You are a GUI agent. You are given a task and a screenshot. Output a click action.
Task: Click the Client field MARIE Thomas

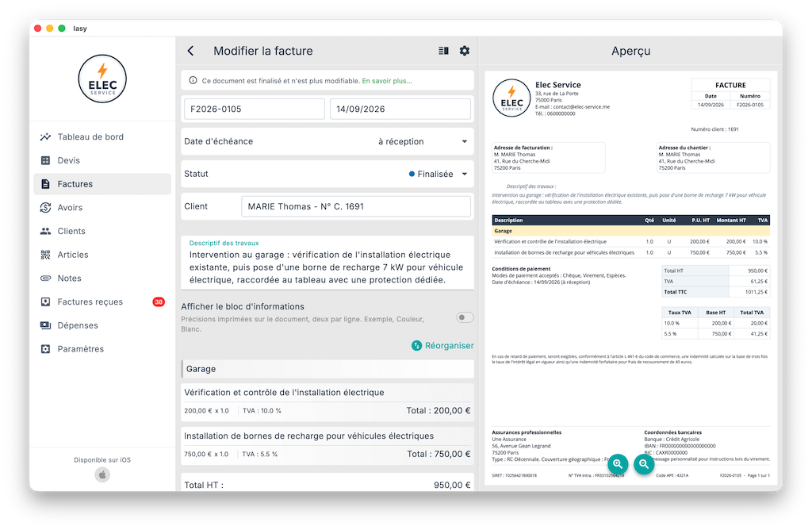pyautogui.click(x=356, y=206)
